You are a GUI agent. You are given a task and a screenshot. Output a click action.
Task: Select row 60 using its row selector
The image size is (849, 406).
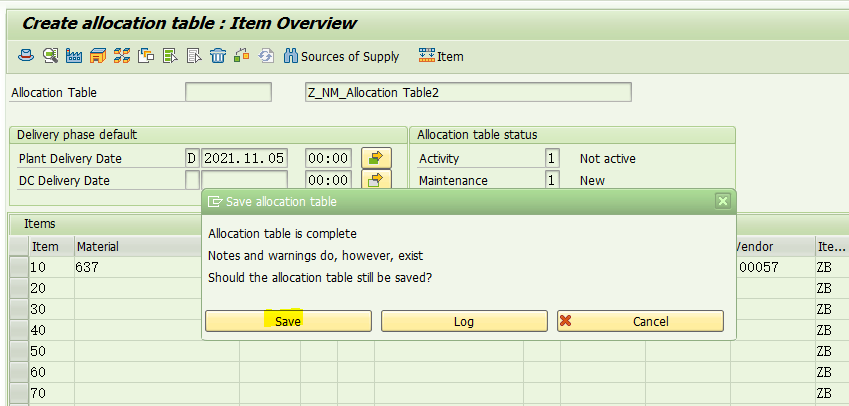coord(19,372)
